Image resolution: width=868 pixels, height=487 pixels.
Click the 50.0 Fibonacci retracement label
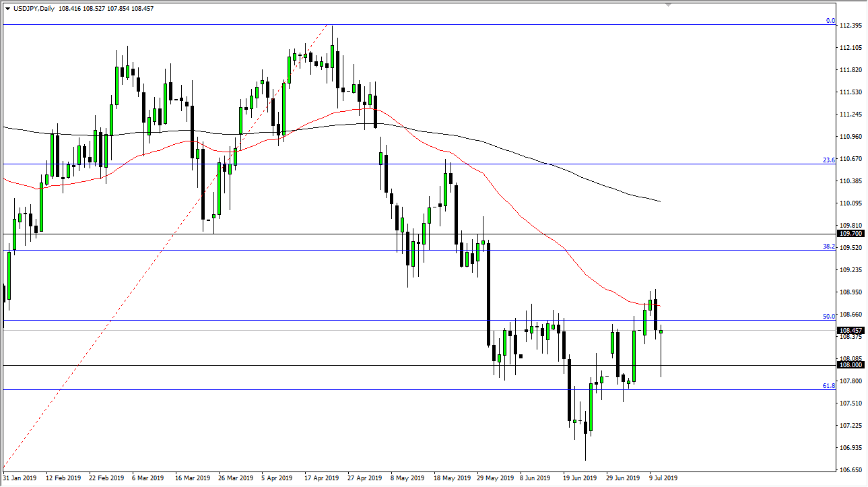click(x=829, y=316)
